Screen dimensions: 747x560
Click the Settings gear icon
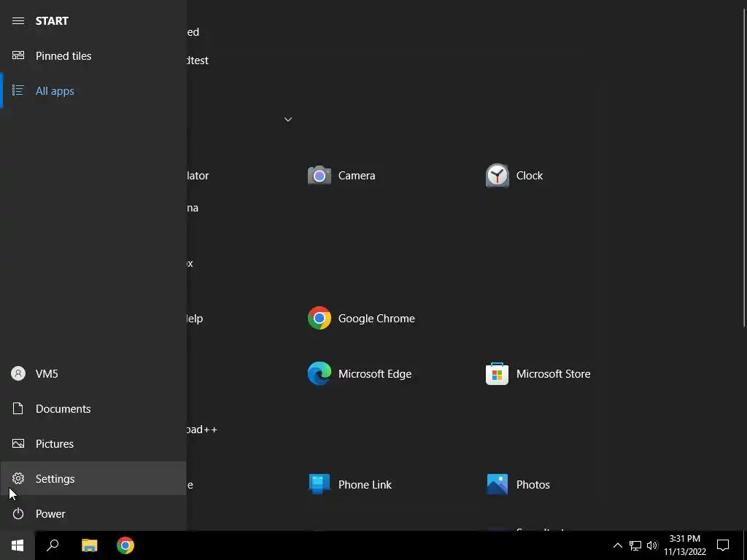tap(18, 478)
